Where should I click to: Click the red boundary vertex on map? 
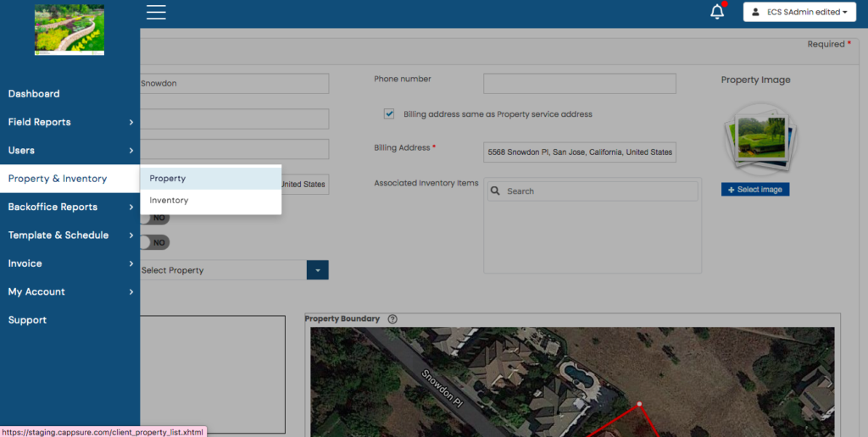(639, 405)
